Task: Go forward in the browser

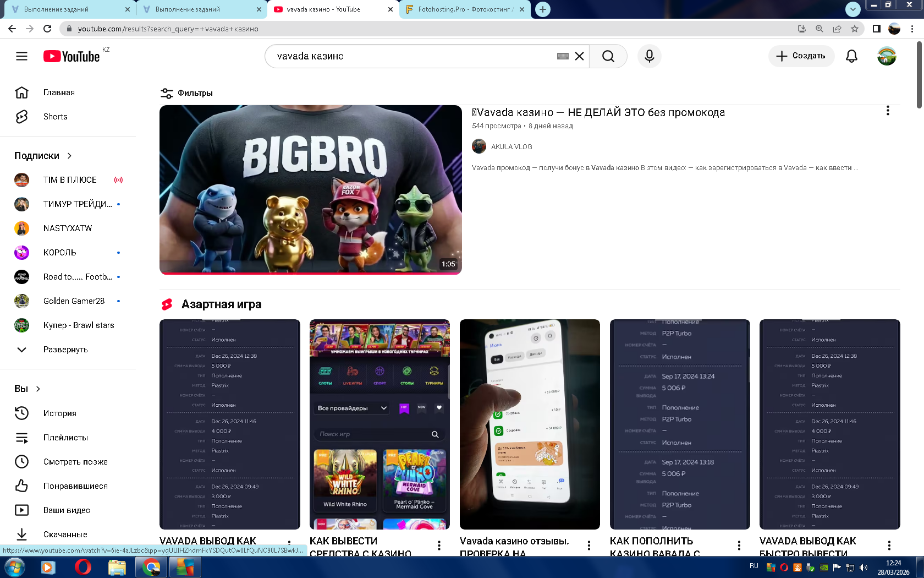Action: 30,29
